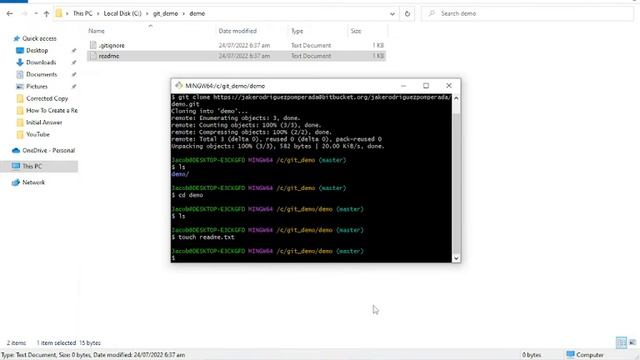The width and height of the screenshot is (640, 360).
Task: Click the '1 item selected 15 bytes' status
Action: pos(69,343)
